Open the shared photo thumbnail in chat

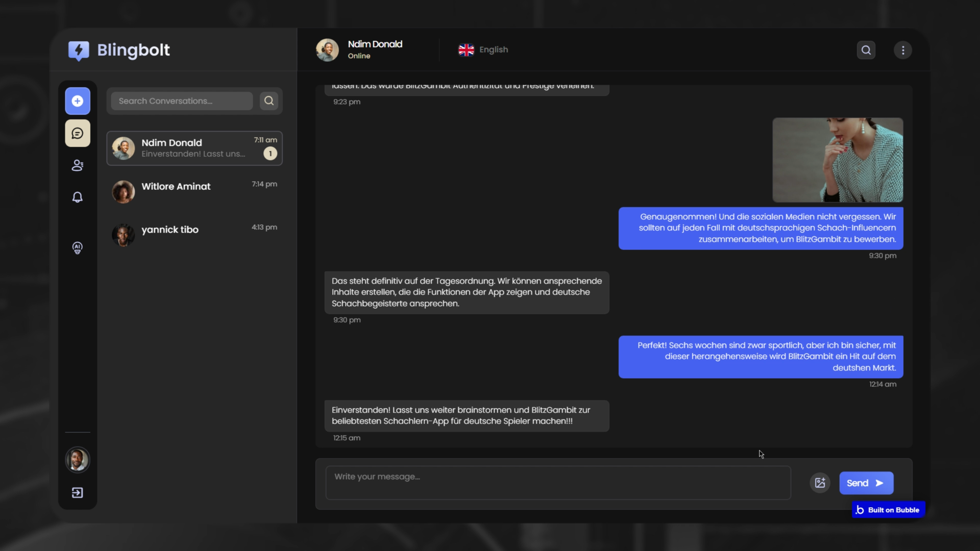click(x=838, y=160)
